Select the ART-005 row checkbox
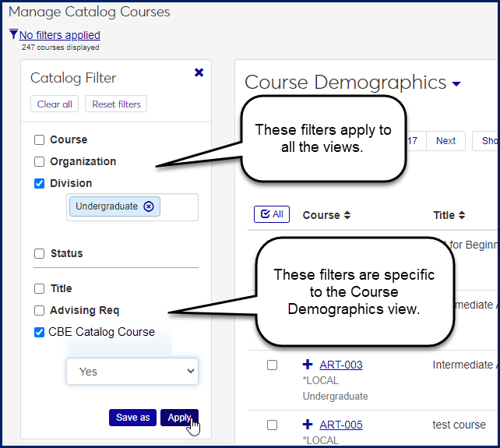 point(272,425)
